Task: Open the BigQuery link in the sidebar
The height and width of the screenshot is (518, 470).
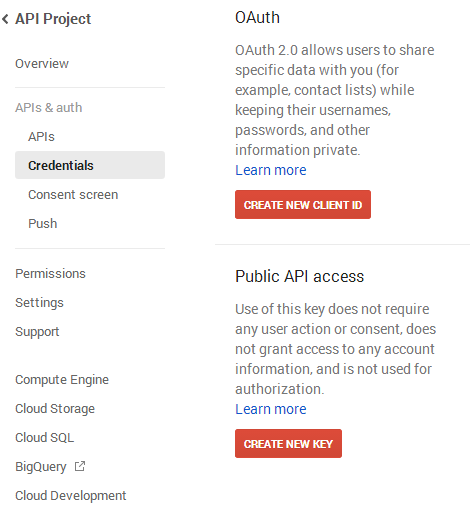Action: [41, 467]
